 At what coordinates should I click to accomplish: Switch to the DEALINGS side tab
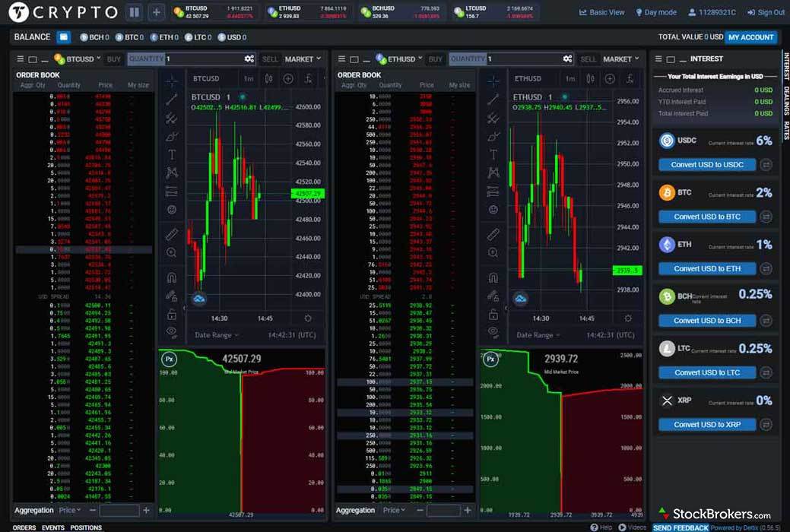786,99
